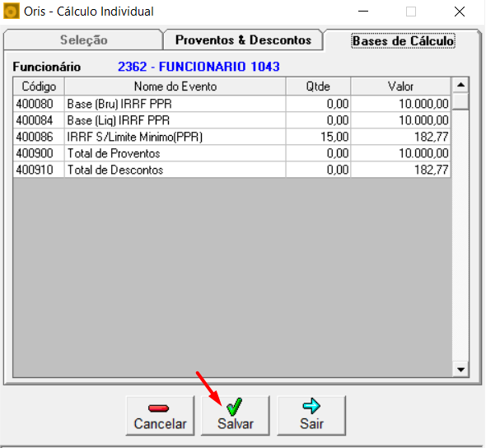Click the Funcionário label
The image size is (486, 448).
pos(47,67)
